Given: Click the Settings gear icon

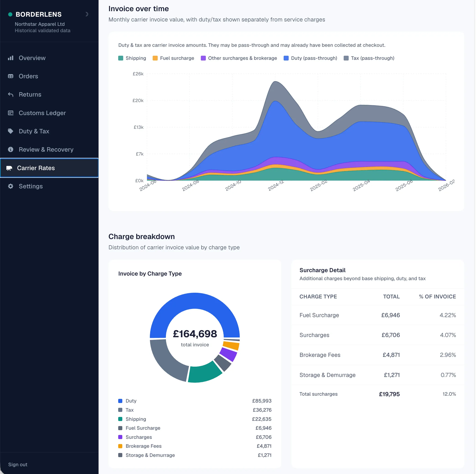Looking at the screenshot, I should click(x=10, y=186).
